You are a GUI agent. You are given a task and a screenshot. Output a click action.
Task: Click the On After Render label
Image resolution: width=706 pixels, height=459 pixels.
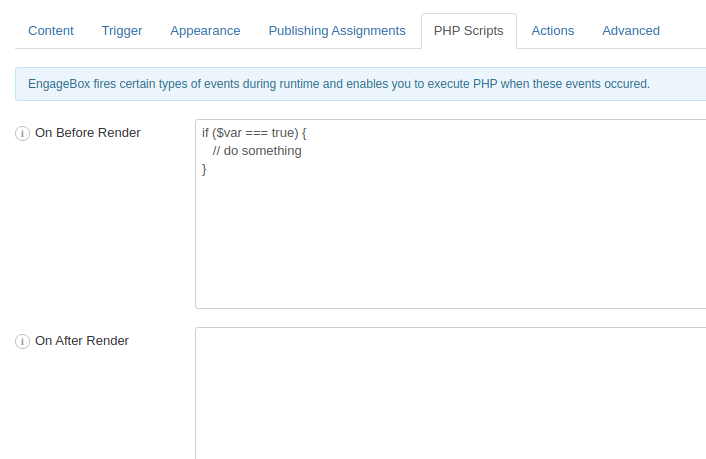point(82,341)
